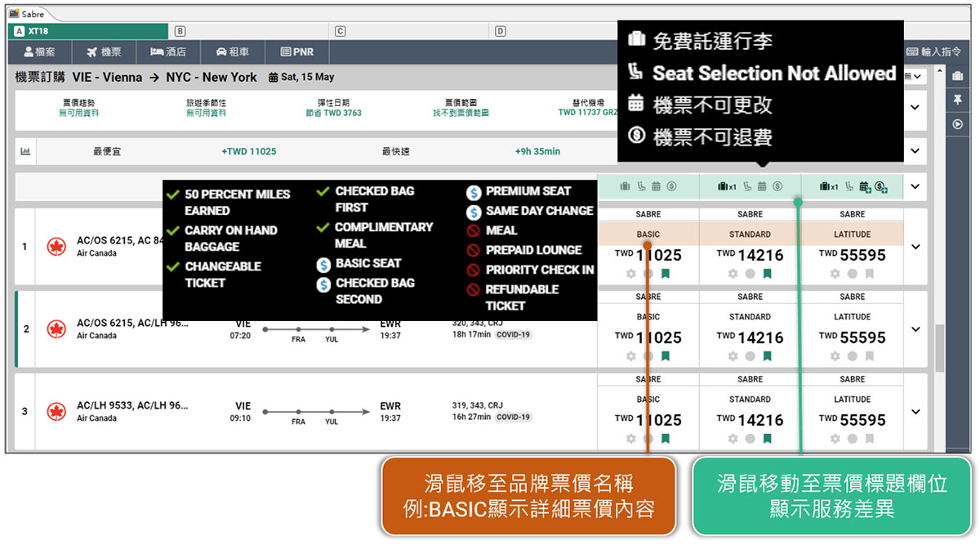Select the 最快速 sort option

pos(395,151)
